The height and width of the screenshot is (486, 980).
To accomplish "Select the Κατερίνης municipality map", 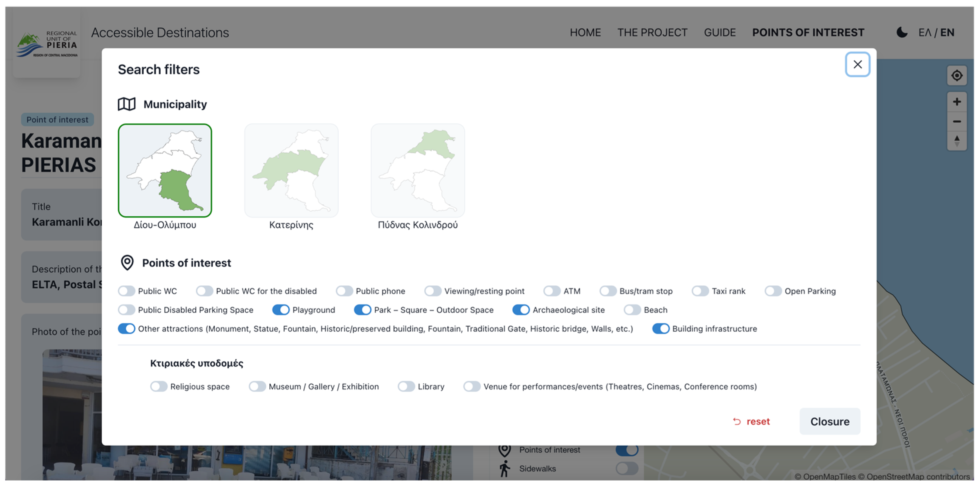I will pos(291,171).
